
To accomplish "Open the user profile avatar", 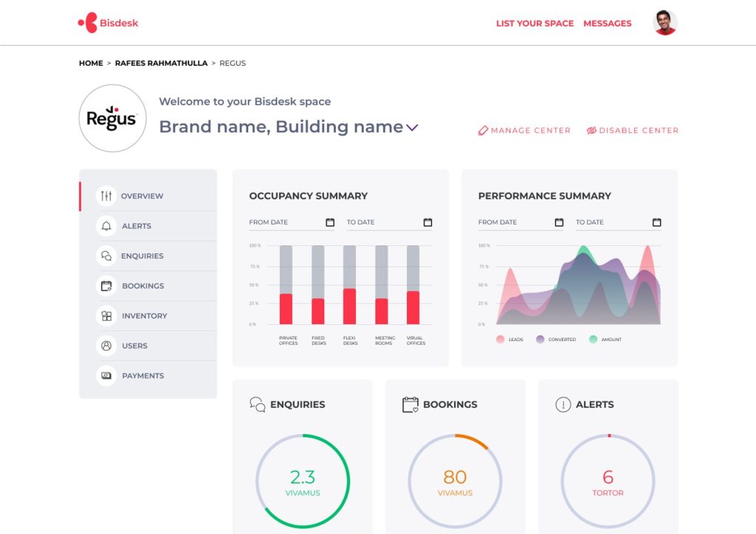I will [664, 23].
